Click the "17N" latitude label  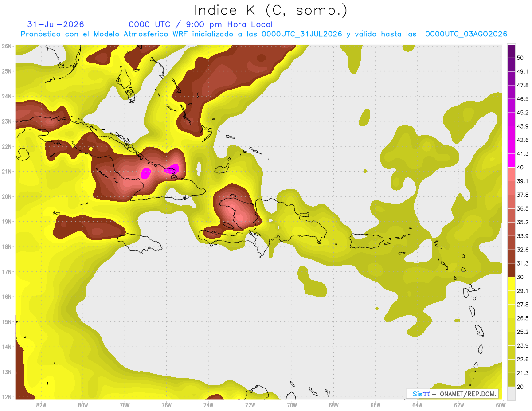7,272
